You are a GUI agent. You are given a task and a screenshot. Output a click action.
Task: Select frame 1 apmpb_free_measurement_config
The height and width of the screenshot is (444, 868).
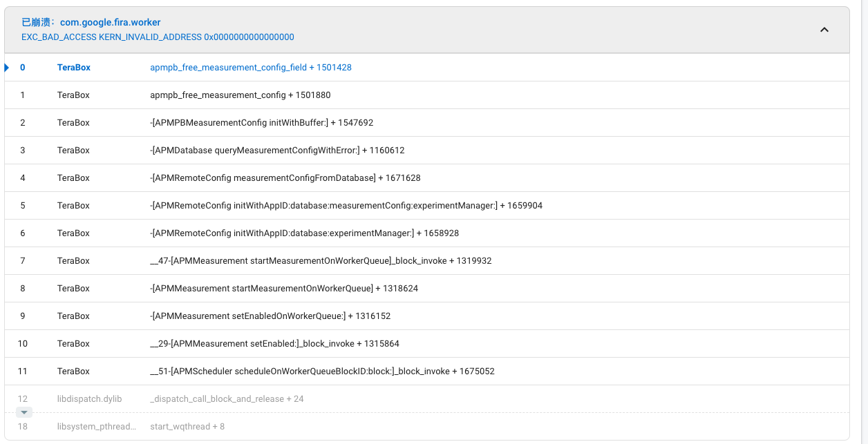click(240, 95)
